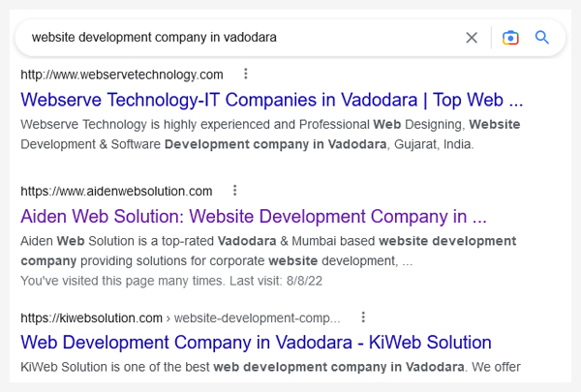This screenshot has height=392, width=581.
Task: Focus the search box containing 'website development company'
Action: click(x=237, y=38)
